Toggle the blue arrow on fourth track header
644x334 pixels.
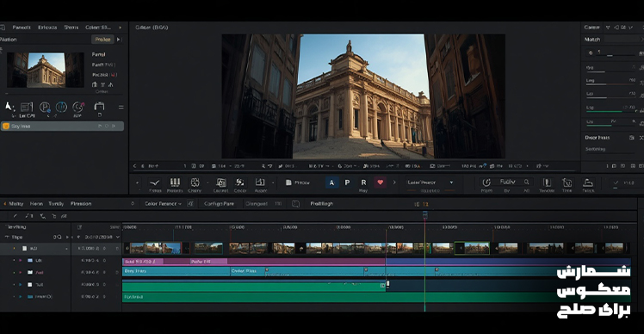tap(21, 284)
